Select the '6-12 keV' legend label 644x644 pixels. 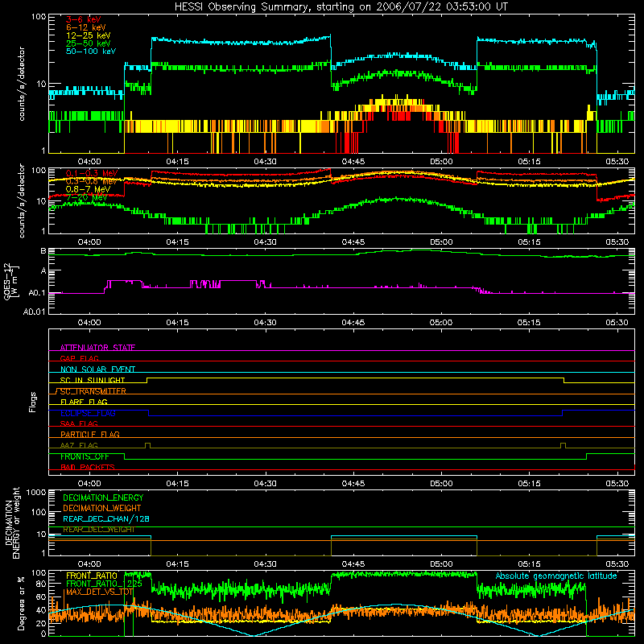point(85,27)
